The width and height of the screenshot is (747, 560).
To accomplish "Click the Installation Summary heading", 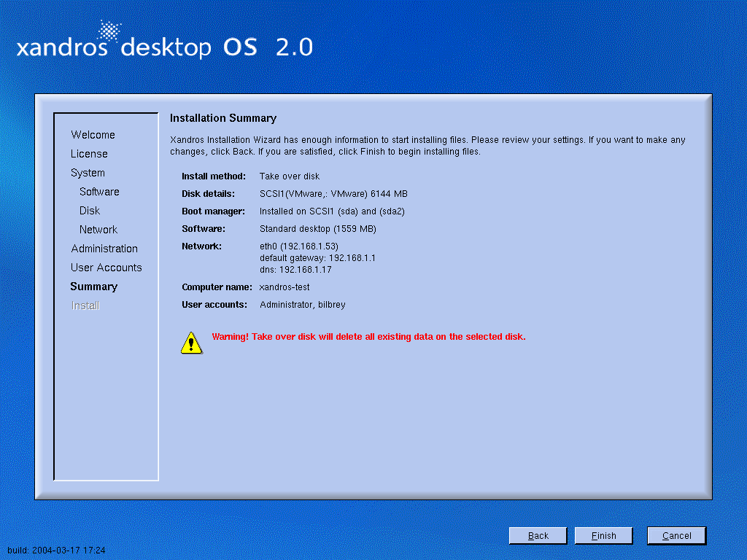I will [223, 118].
